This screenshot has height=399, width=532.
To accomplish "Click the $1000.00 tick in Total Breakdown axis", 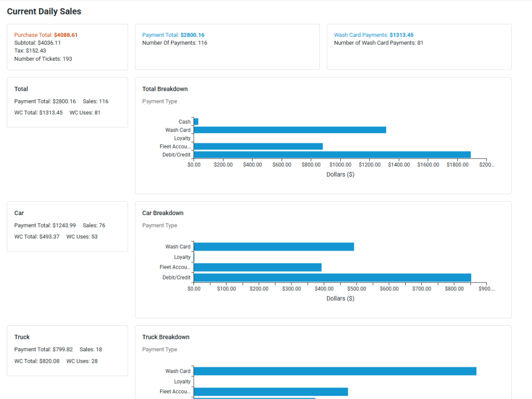I will (x=340, y=165).
